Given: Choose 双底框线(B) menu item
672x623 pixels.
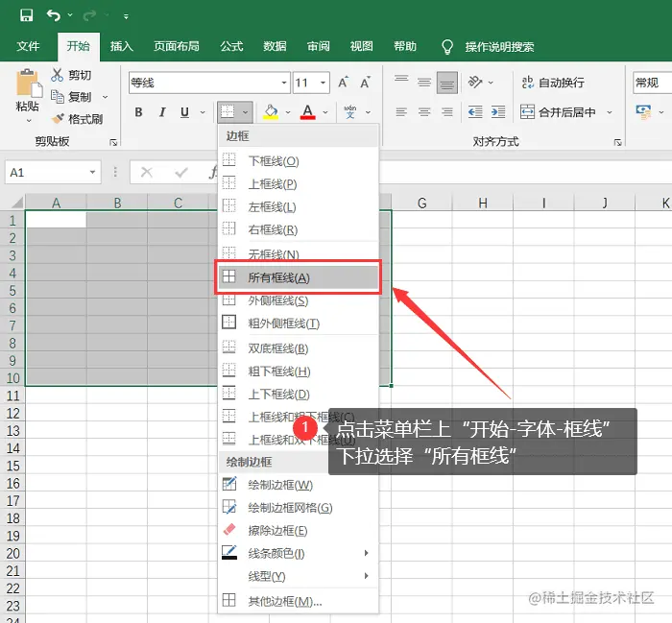Looking at the screenshot, I should 299,348.
